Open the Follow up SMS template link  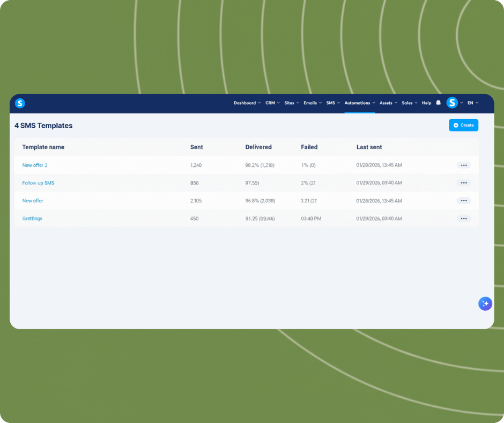(38, 183)
